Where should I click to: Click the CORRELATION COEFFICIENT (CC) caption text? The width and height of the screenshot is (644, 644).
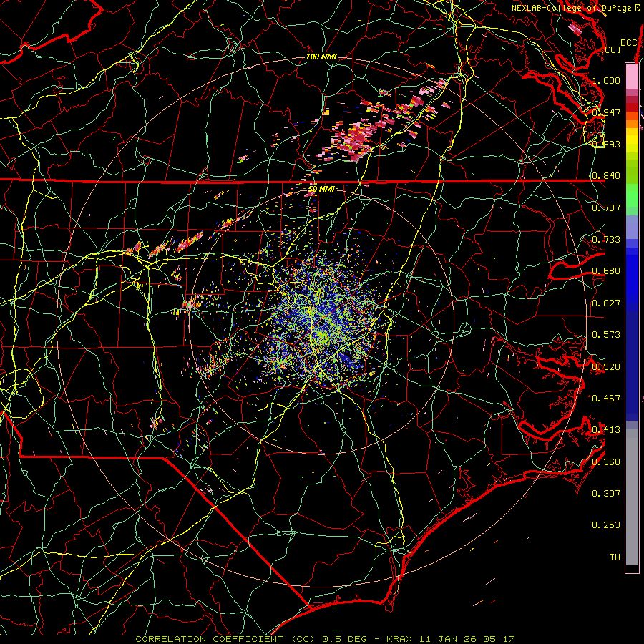click(225, 639)
